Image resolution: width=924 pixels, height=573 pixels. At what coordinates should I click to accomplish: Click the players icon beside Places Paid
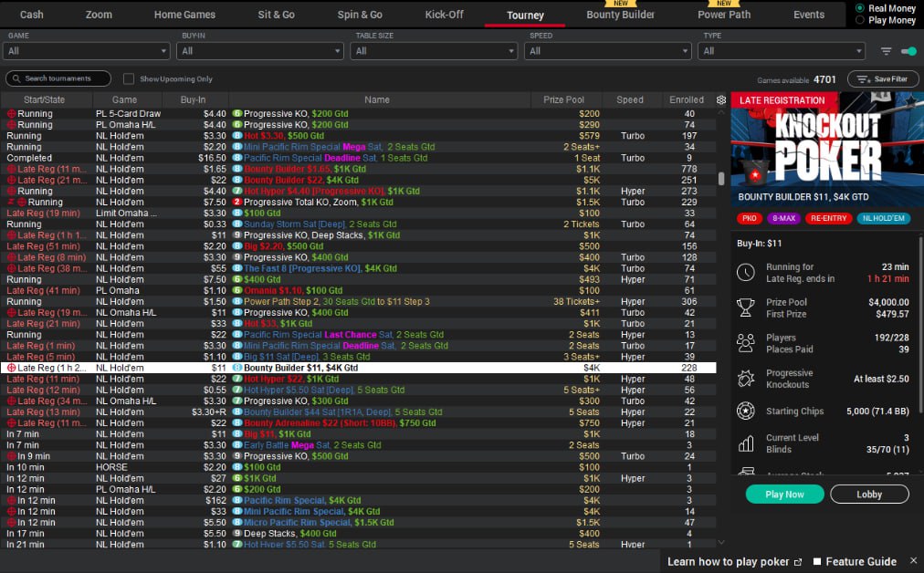point(745,343)
